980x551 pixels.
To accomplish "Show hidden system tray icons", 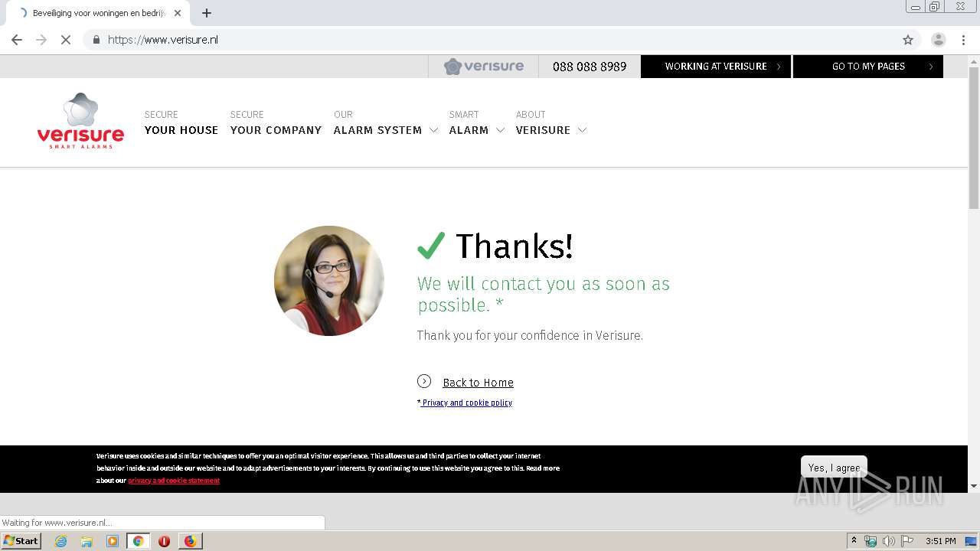I will [x=854, y=541].
